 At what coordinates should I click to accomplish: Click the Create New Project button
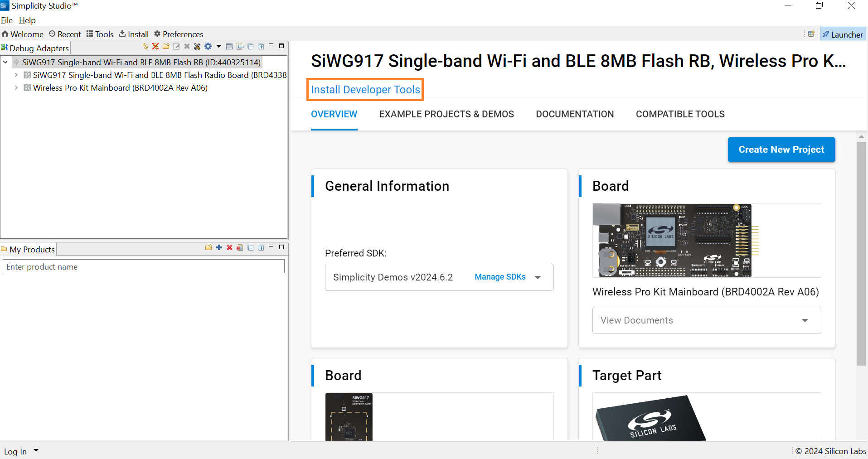click(x=781, y=150)
